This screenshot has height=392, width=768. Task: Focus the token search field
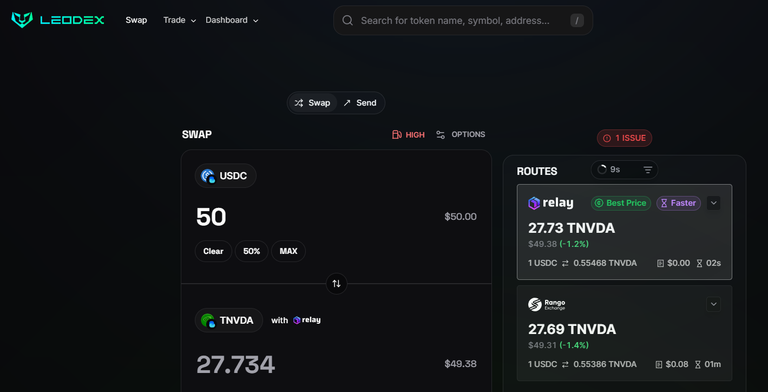463,21
